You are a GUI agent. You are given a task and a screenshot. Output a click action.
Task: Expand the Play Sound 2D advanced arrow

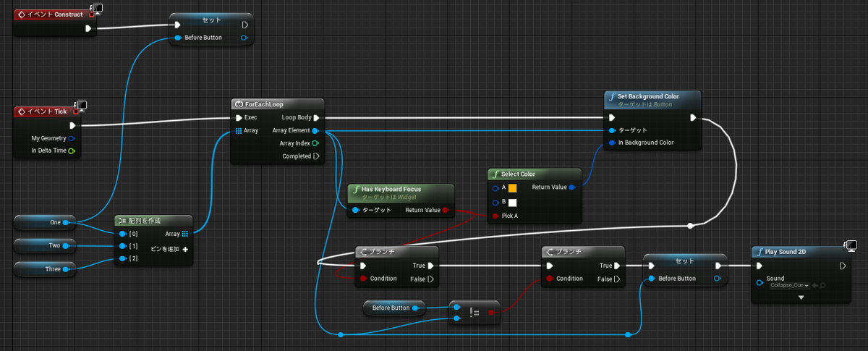(800, 297)
